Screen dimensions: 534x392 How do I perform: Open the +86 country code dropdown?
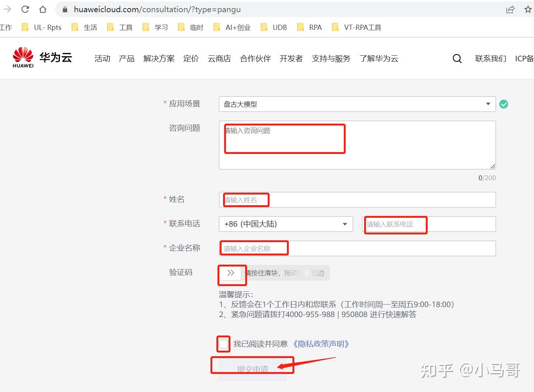(345, 224)
